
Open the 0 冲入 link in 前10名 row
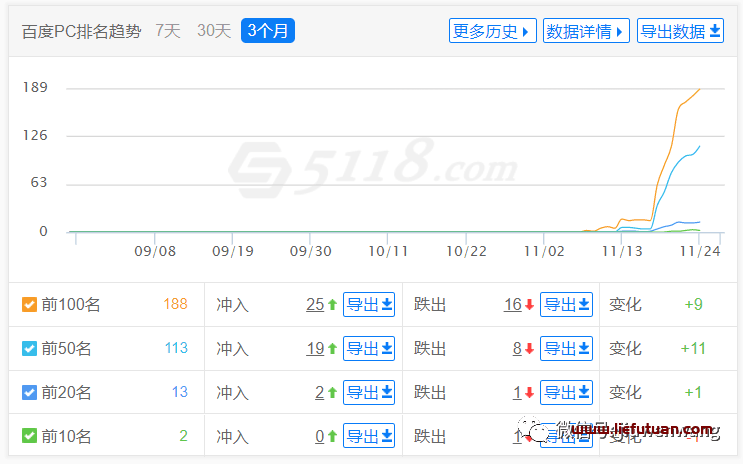(x=320, y=436)
